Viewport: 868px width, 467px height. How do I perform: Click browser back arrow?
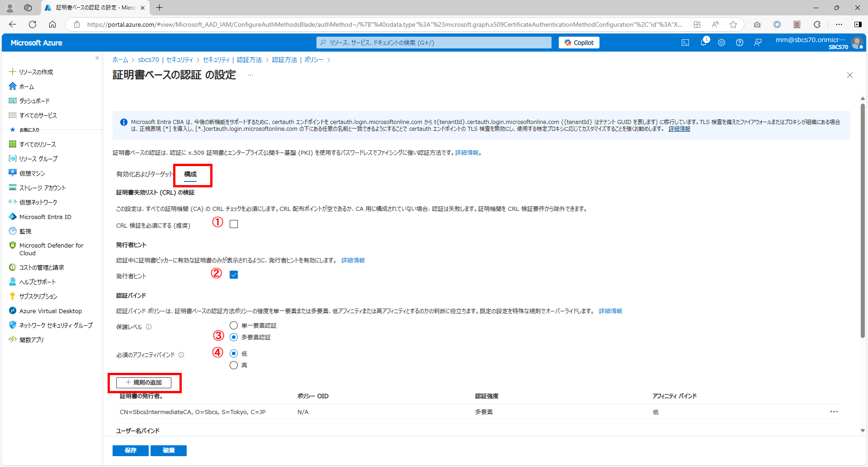pyautogui.click(x=13, y=24)
